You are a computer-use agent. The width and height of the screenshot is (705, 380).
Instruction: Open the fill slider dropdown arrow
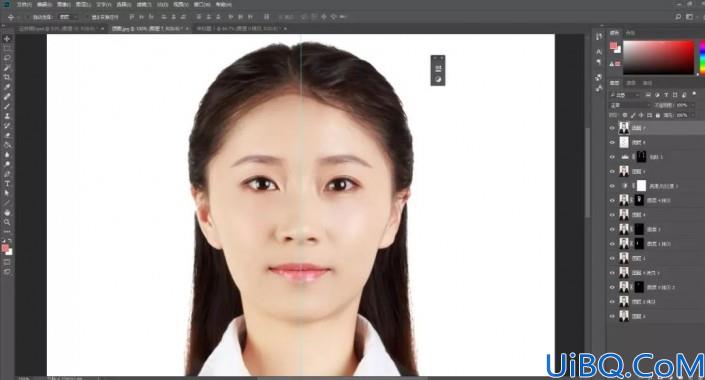(x=692, y=116)
